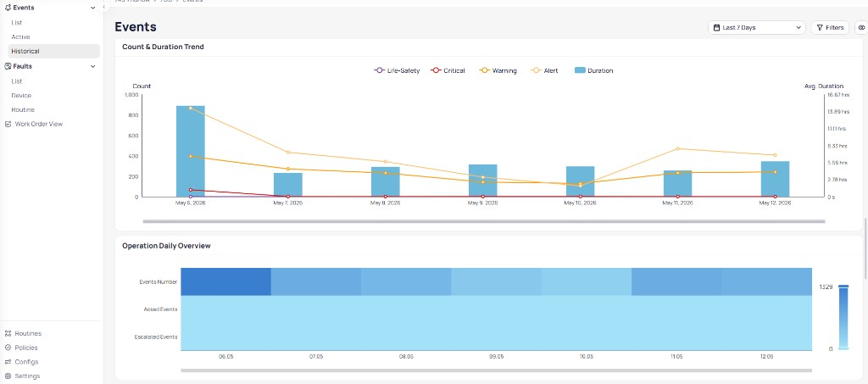Image resolution: width=868 pixels, height=384 pixels.
Task: Click the Events bell icon in sidebar
Action: point(8,8)
